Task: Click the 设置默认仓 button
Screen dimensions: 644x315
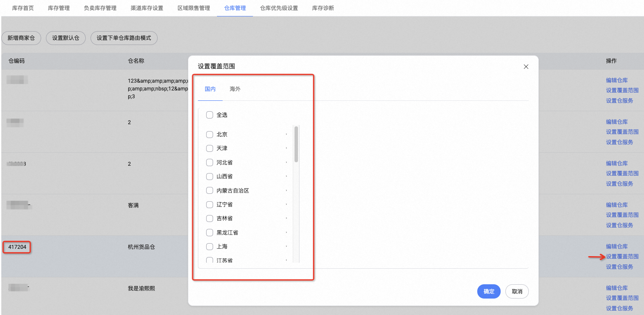Action: click(x=66, y=38)
